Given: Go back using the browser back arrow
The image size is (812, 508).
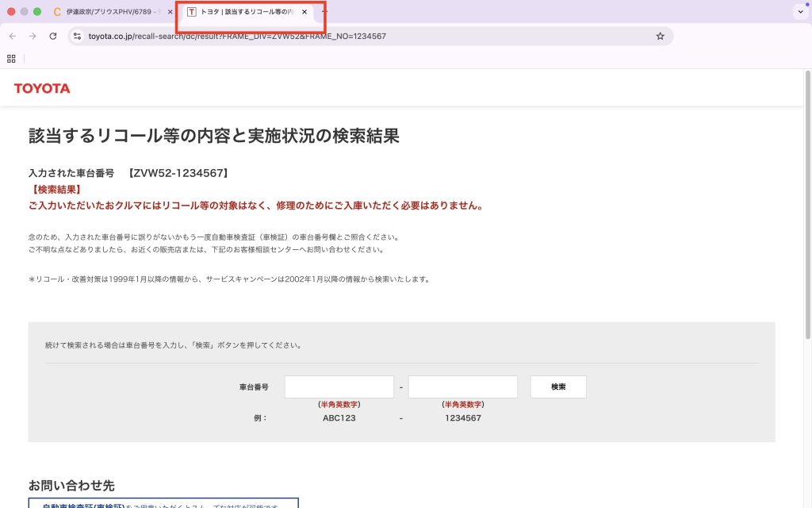Looking at the screenshot, I should pos(13,36).
